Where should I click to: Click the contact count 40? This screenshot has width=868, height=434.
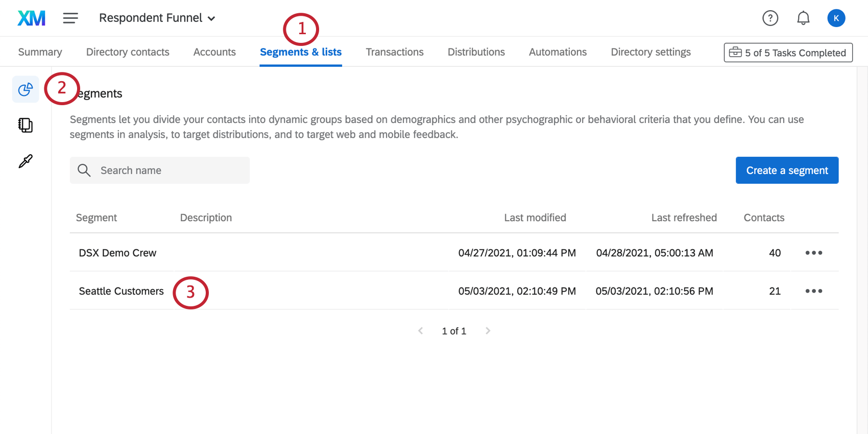click(775, 253)
